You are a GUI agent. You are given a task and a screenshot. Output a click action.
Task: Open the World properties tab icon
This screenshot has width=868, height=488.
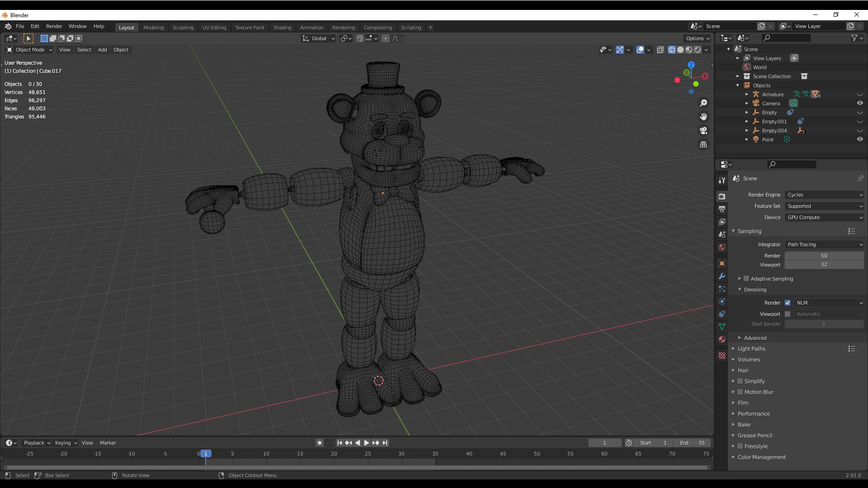pos(722,247)
